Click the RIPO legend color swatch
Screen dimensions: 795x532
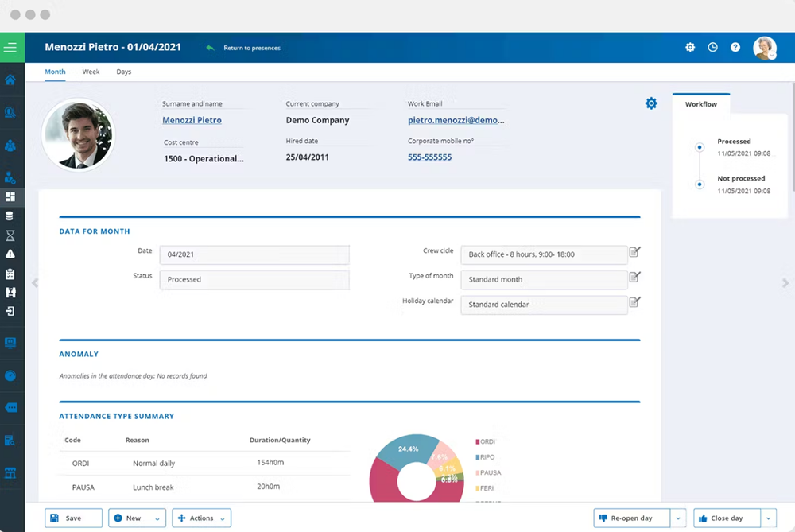point(478,457)
